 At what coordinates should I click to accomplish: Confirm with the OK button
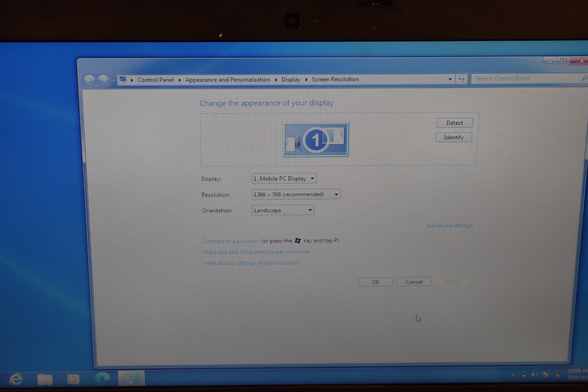(x=376, y=282)
